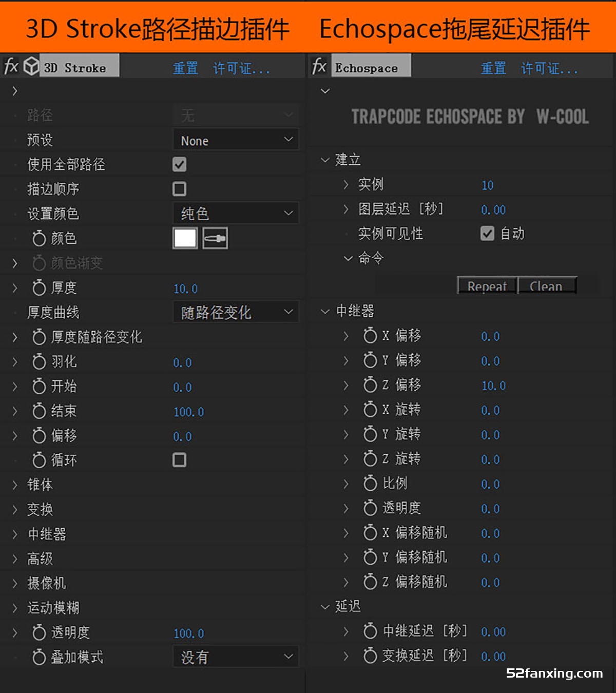Click the Clean button

pos(547,286)
